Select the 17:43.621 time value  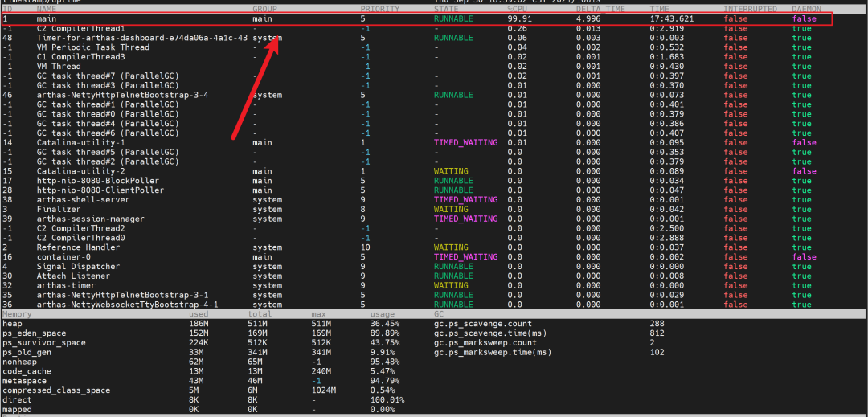coord(671,18)
